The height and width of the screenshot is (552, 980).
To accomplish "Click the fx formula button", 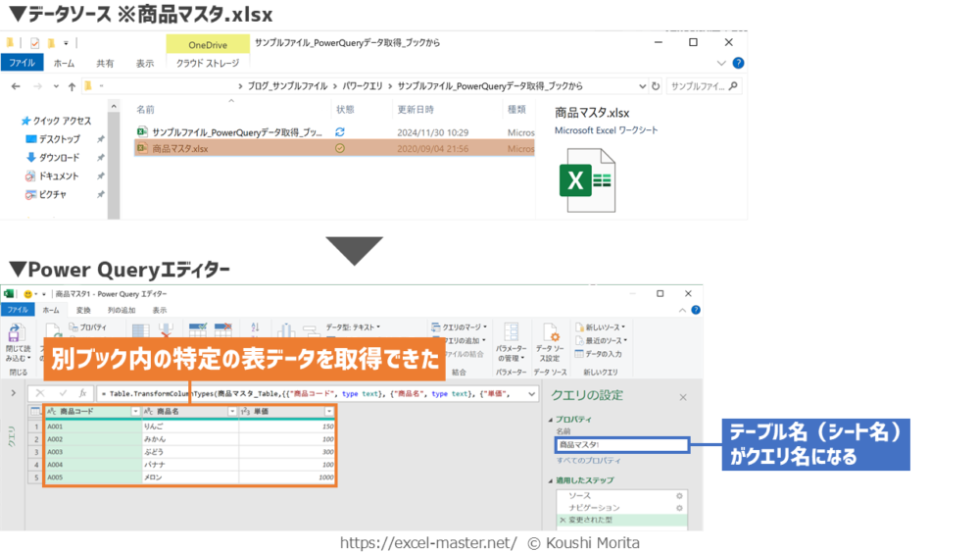I will (x=83, y=393).
